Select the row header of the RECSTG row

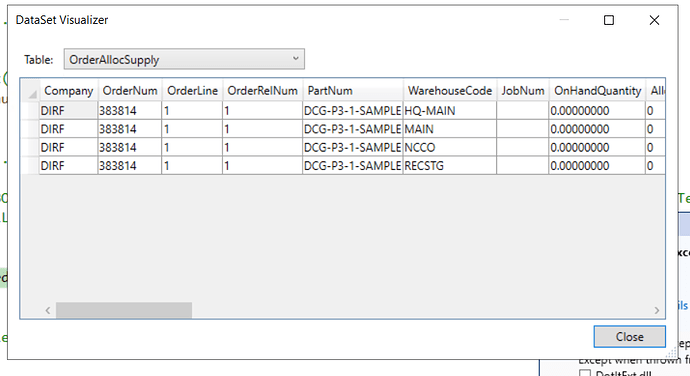point(30,166)
